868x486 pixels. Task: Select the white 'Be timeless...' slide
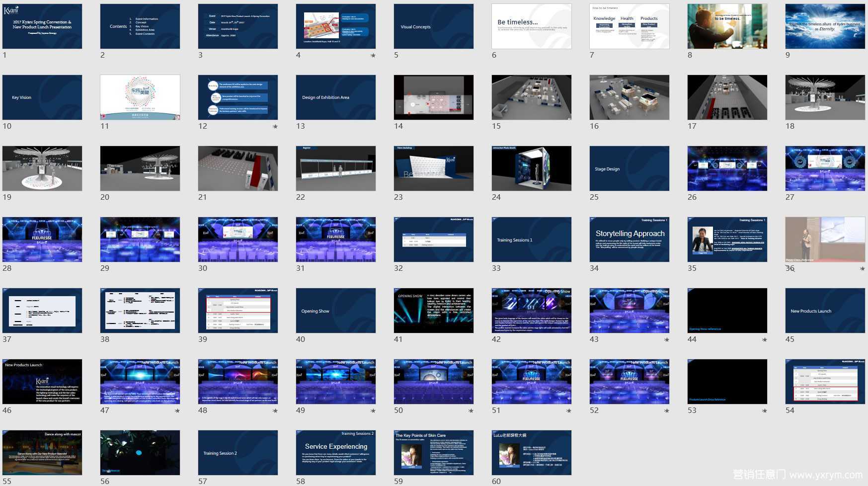pos(532,26)
